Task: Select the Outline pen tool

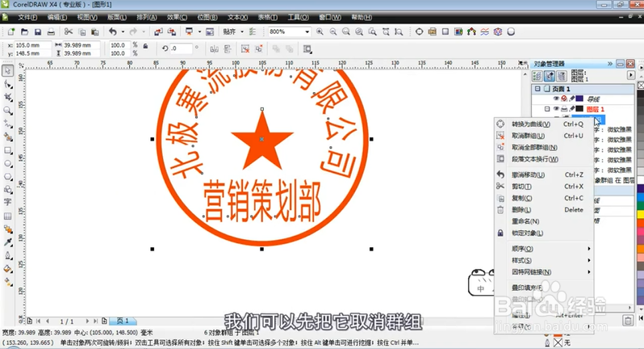Action: click(x=7, y=255)
